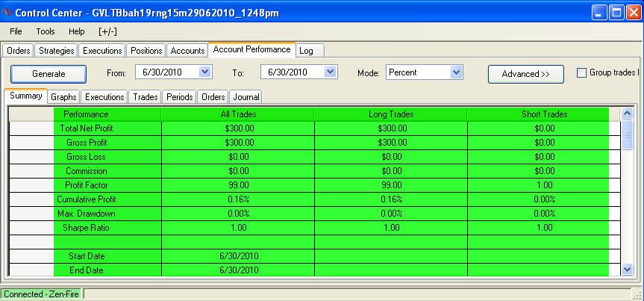Click the Advanced >> button
Screen dimensions: 644x301
pyautogui.click(x=525, y=74)
